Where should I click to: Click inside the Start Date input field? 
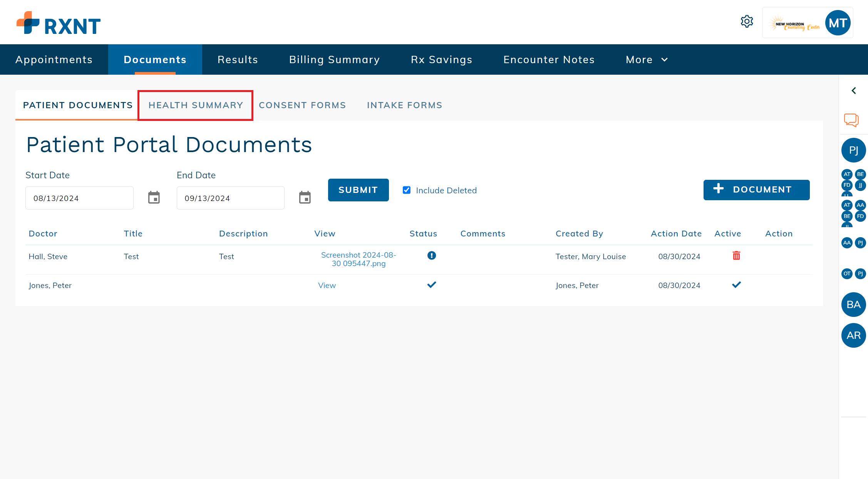pyautogui.click(x=79, y=198)
